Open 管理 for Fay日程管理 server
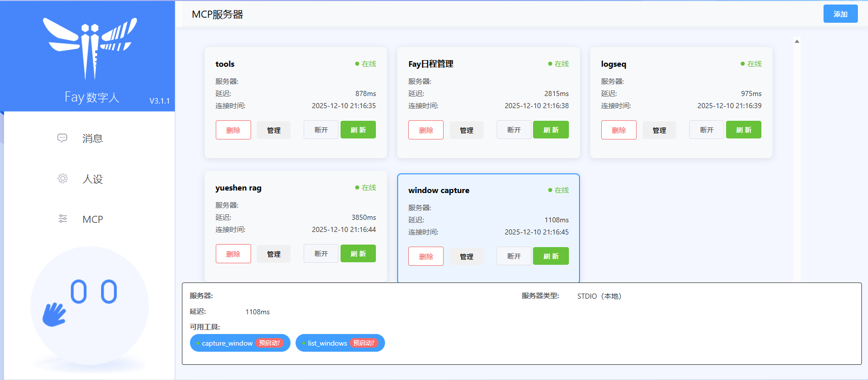868x380 pixels. (x=466, y=130)
